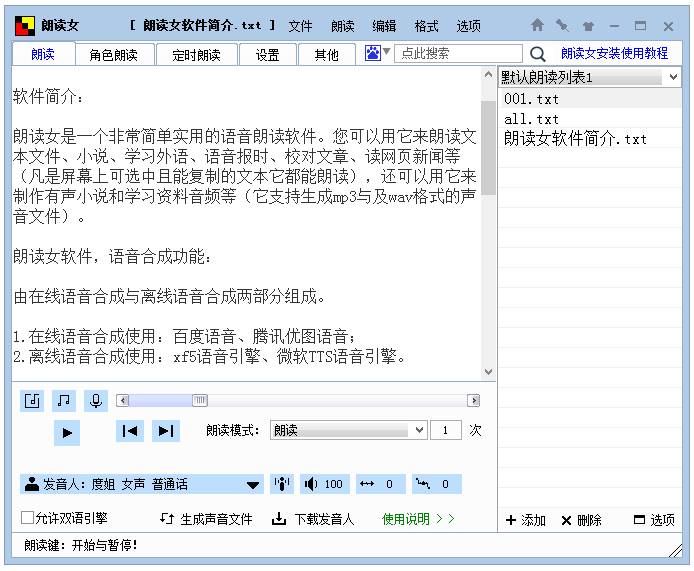Click the pin icon in title bar
This screenshot has height=571, width=694.
pos(562,26)
